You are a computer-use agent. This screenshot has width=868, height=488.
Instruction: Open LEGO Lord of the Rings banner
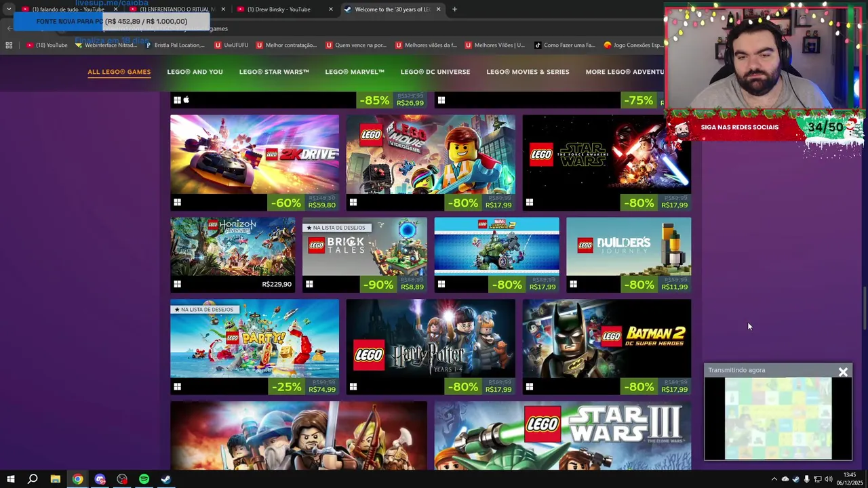(x=298, y=436)
